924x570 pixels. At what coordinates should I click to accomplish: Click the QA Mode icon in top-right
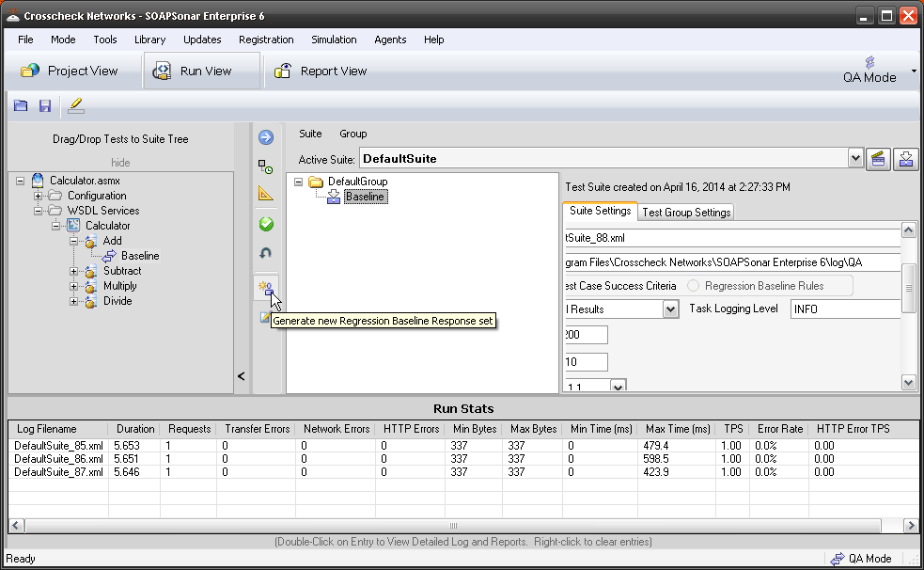tap(869, 62)
